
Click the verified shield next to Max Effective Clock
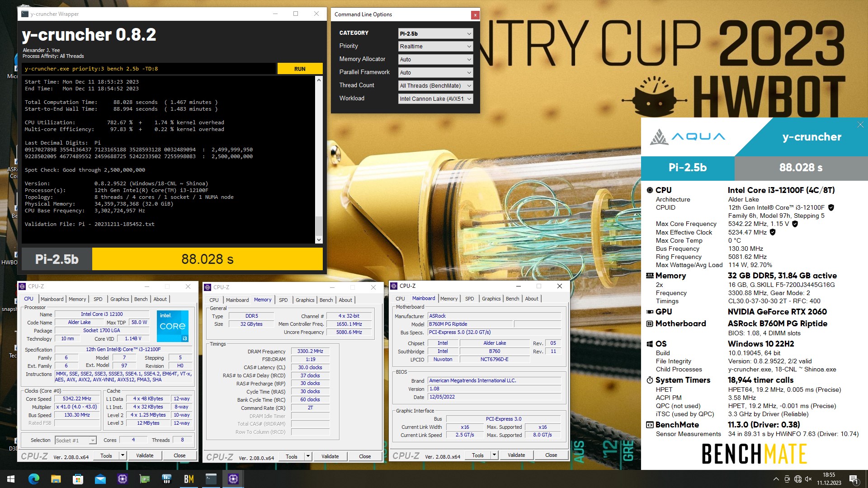coord(773,232)
